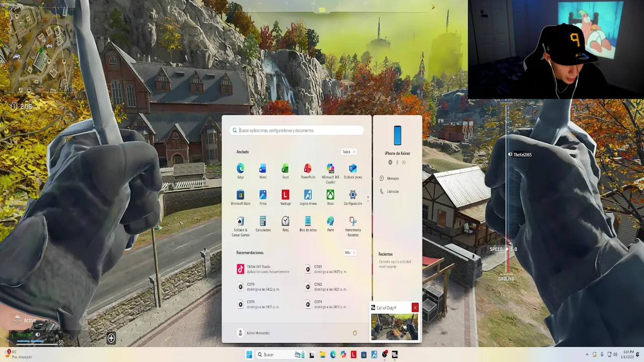This screenshot has height=362, width=644.
Task: Click the power button in Start menu
Action: click(355, 333)
